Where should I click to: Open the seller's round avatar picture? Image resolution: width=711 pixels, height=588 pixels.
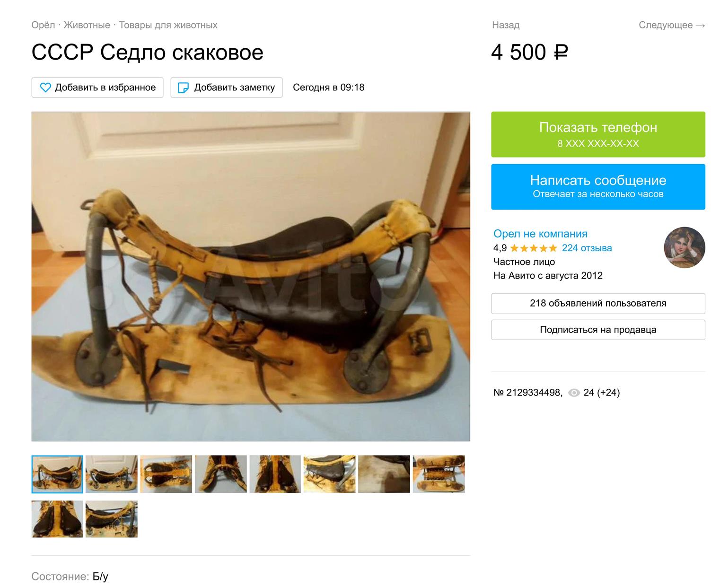tap(685, 248)
